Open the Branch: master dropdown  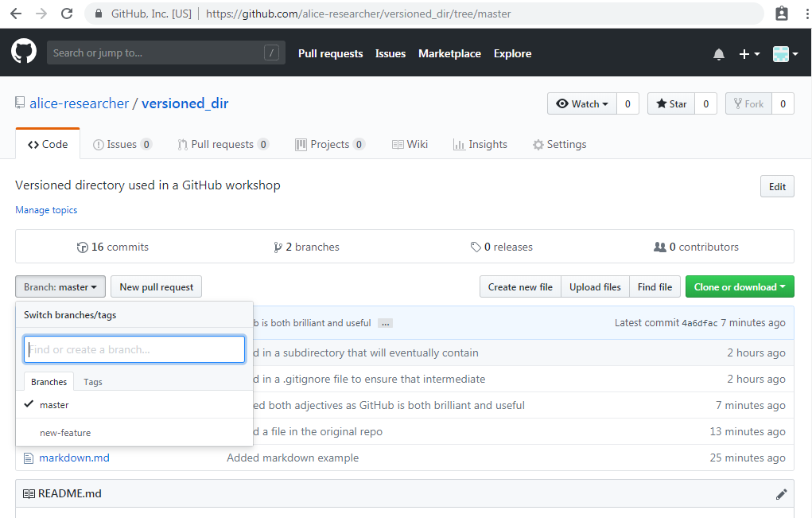(60, 286)
